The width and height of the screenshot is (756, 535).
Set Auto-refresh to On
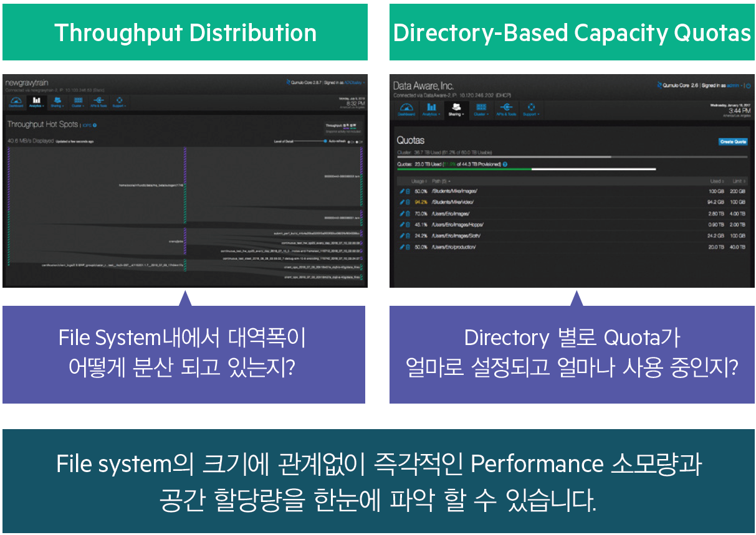(x=350, y=142)
